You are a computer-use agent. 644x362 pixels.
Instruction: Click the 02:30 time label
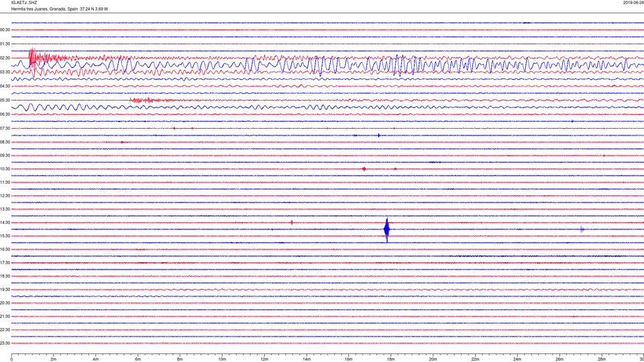[x=5, y=58]
